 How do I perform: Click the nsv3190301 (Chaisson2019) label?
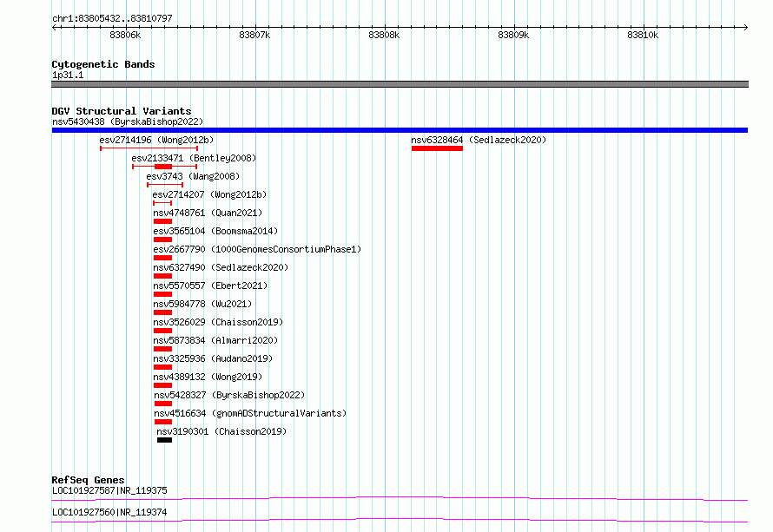(x=221, y=431)
